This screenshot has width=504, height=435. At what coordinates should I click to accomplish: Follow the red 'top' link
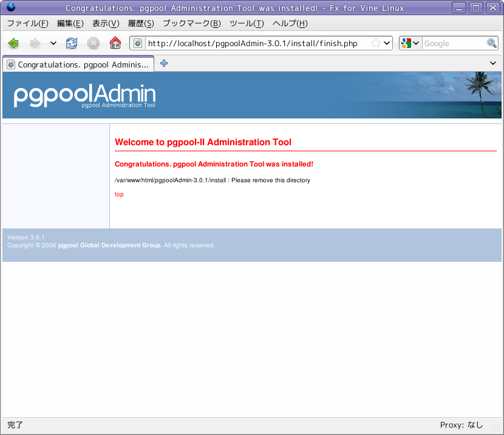pos(119,194)
